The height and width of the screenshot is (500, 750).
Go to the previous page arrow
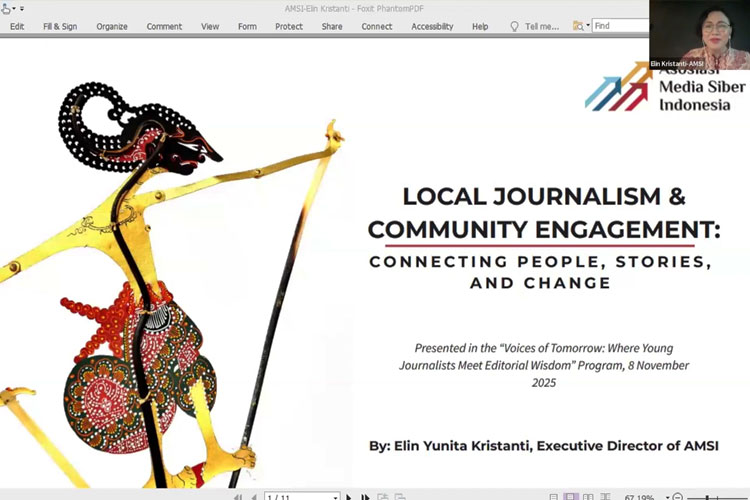tap(254, 498)
